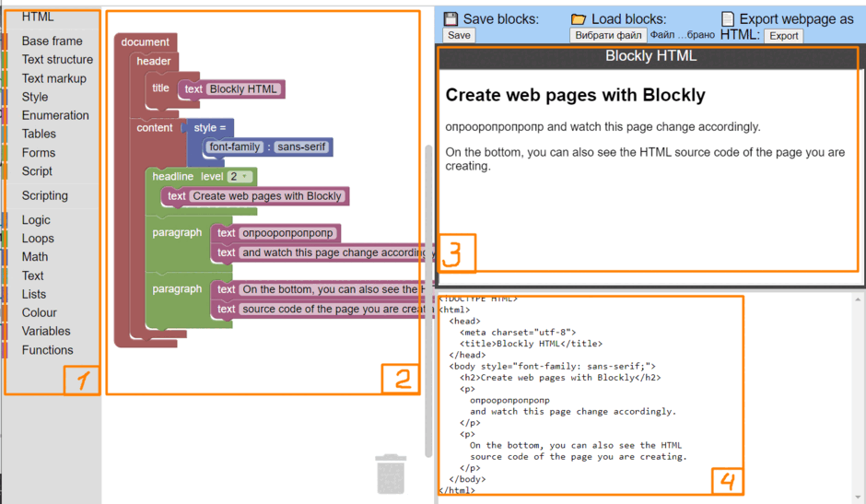Click the font-family text field in style block
The width and height of the screenshot is (866, 504).
point(235,147)
